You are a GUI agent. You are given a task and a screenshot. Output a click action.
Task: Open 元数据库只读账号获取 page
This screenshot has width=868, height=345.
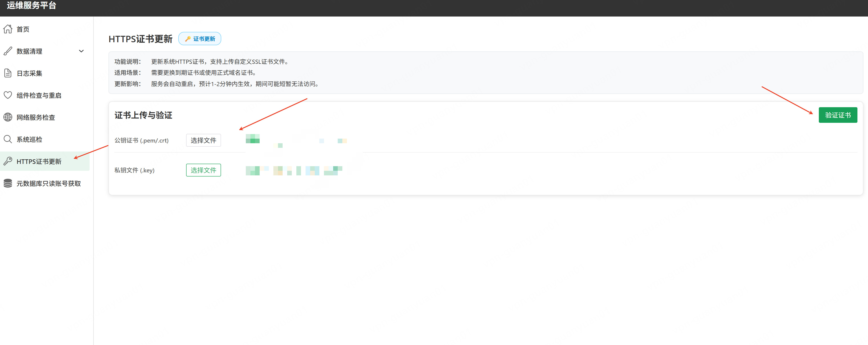[x=48, y=183]
